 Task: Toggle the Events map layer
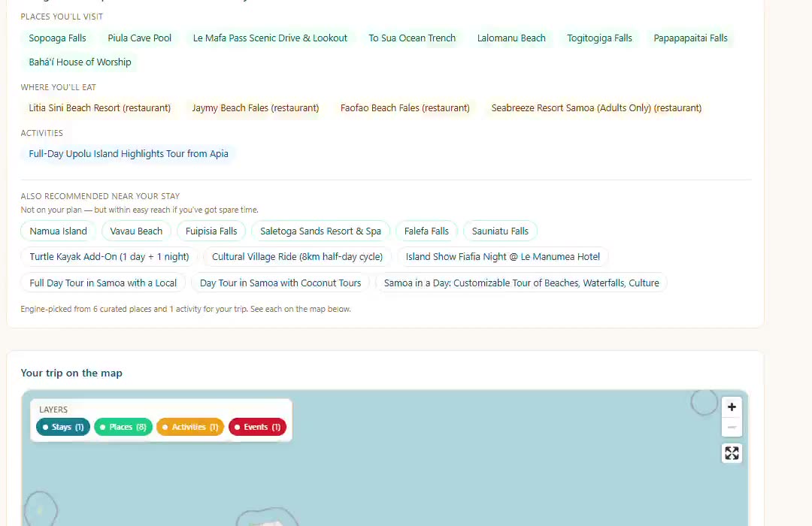pyautogui.click(x=257, y=427)
